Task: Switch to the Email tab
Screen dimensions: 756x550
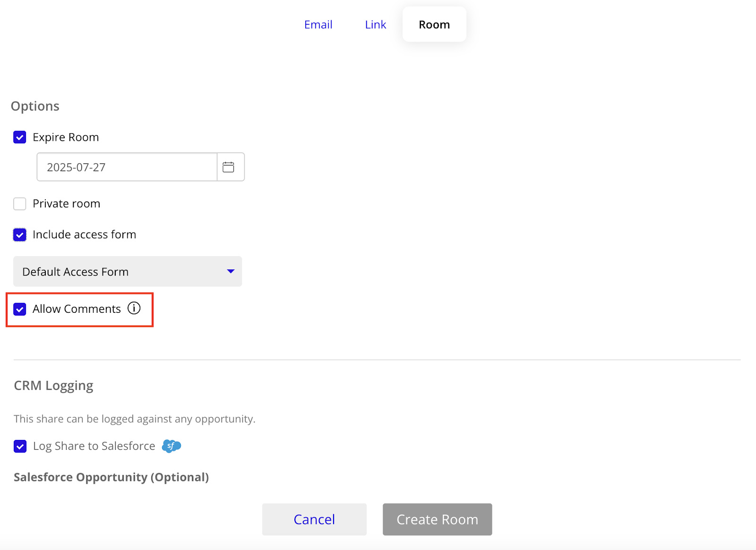Action: click(318, 25)
